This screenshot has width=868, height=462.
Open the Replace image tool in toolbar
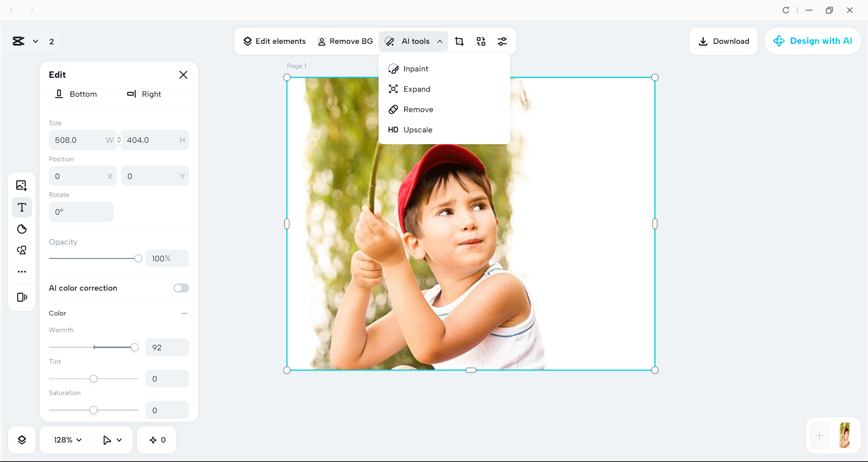tap(481, 41)
